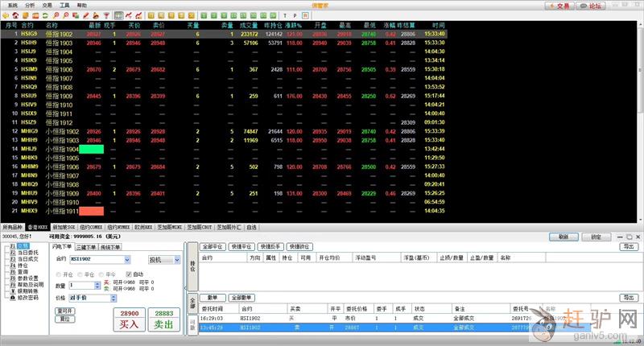Click the red funnel filter icon
The width and height of the screenshot is (644, 346).
[105, 14]
